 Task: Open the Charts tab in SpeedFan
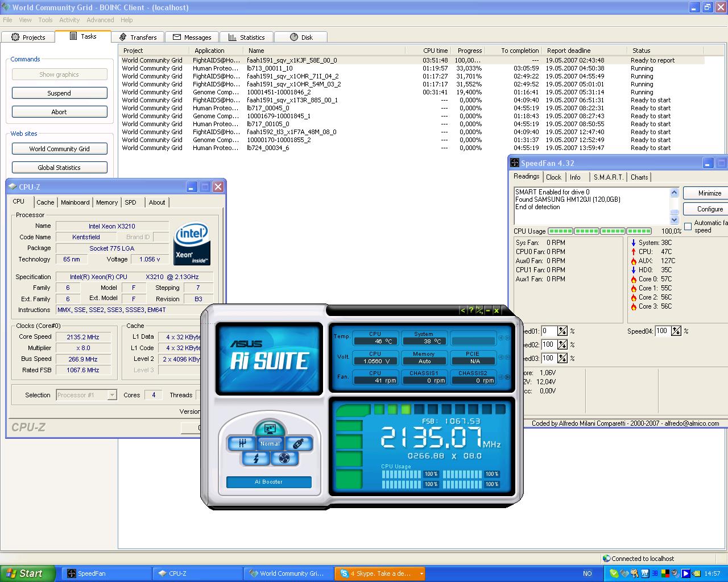tap(639, 177)
